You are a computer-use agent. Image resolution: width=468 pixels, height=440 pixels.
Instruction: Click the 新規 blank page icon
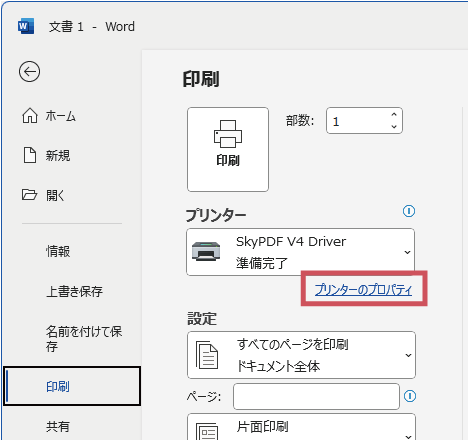tap(30, 155)
